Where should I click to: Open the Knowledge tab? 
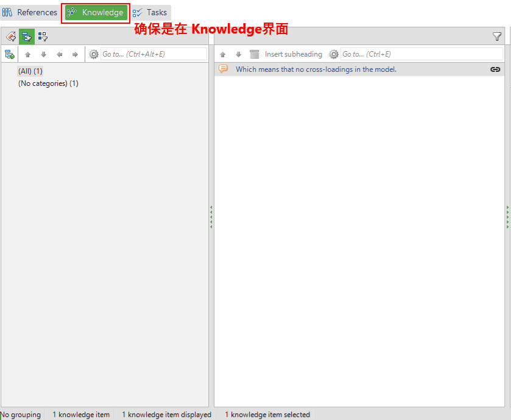(x=96, y=12)
